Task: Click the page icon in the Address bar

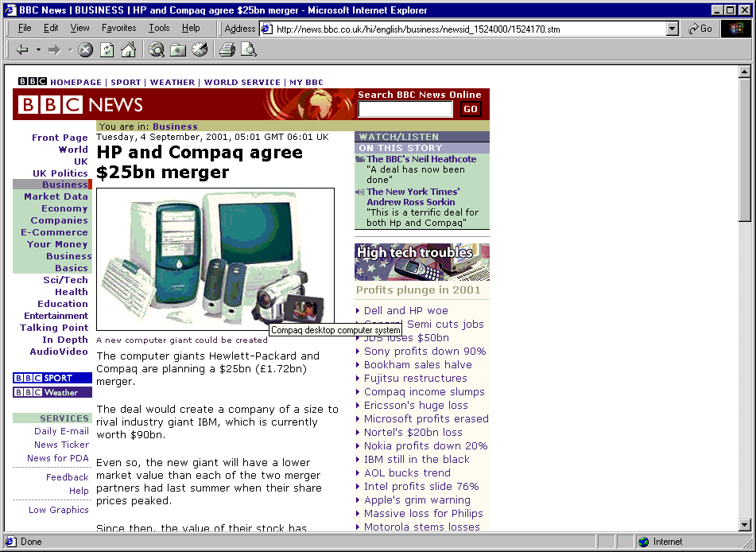Action: [x=266, y=29]
